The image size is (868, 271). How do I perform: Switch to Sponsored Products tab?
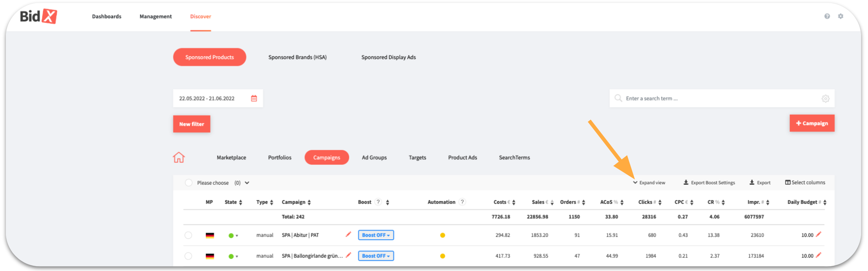pyautogui.click(x=209, y=57)
